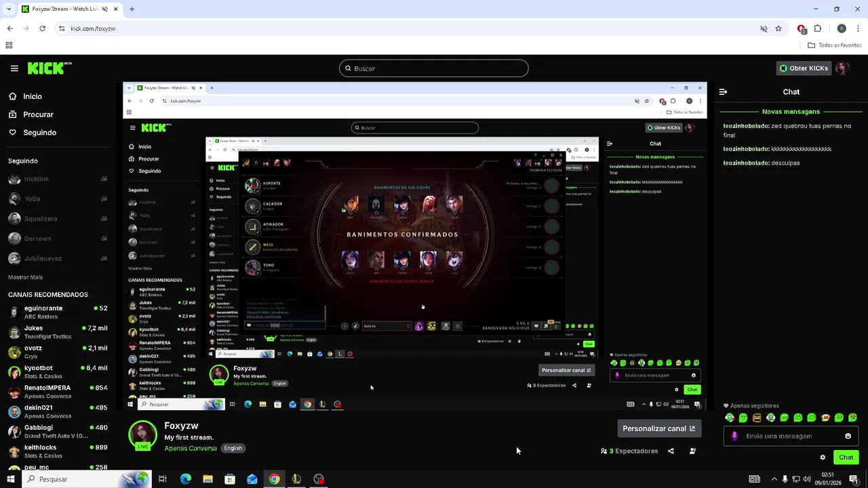Collapse the chat panel arrow icon
The height and width of the screenshot is (488, 868).
pyautogui.click(x=723, y=91)
